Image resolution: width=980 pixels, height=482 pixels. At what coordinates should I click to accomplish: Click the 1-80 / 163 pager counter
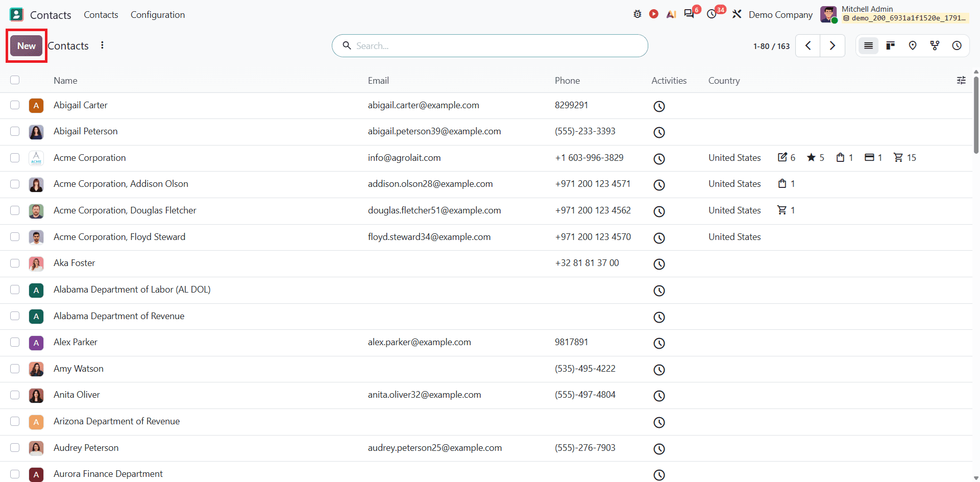tap(771, 46)
